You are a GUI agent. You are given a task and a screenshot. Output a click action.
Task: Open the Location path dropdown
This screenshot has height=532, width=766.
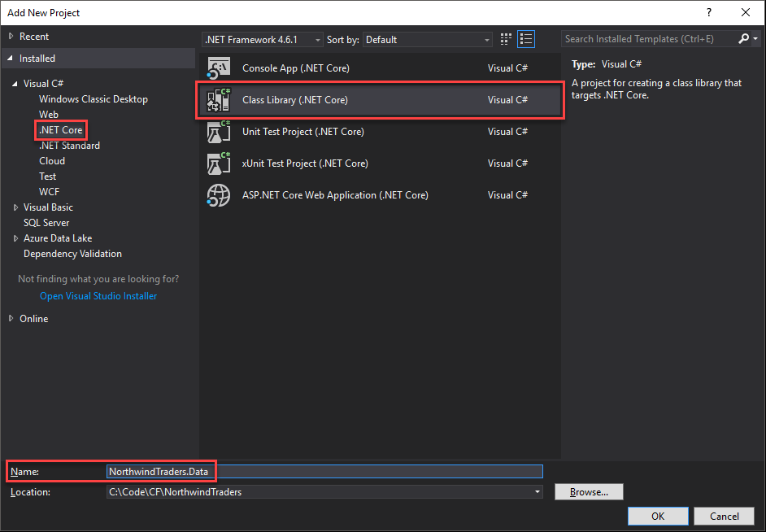tap(537, 492)
